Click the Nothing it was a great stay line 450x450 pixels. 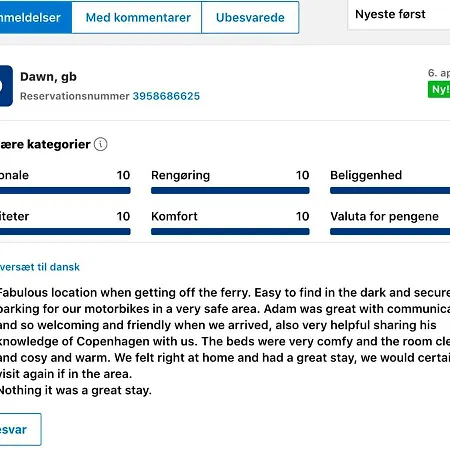[x=75, y=390]
